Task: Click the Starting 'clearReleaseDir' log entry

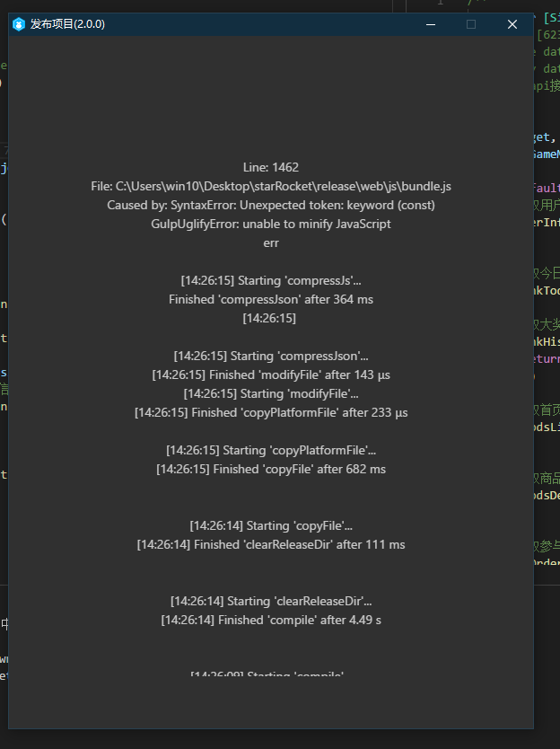Action: [x=271, y=601]
